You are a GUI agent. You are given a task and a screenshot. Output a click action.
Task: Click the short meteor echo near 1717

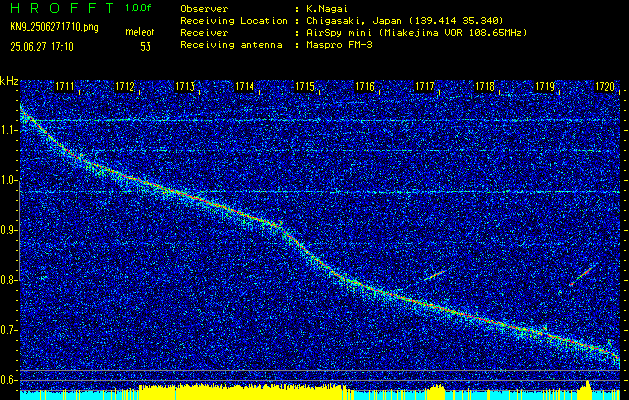pyautogui.click(x=435, y=275)
